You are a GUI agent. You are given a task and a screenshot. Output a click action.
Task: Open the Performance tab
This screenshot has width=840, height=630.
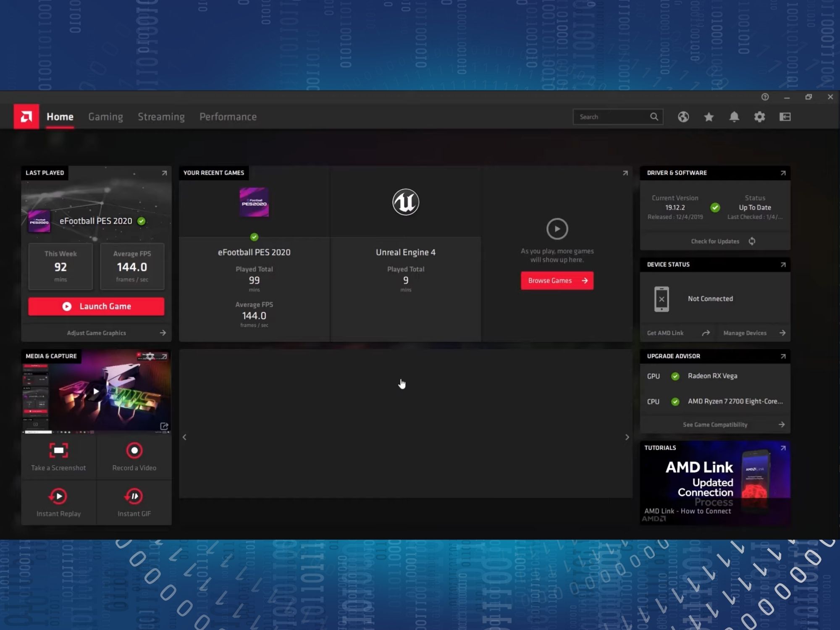coord(228,117)
